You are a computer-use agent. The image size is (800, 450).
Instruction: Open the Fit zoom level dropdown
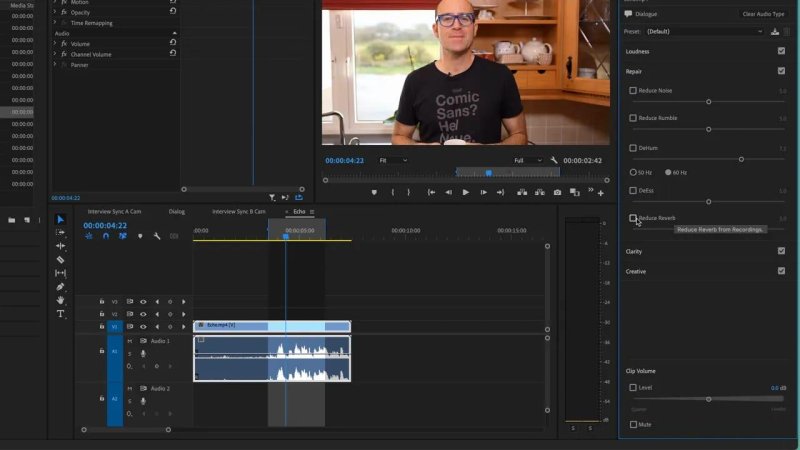tap(393, 160)
